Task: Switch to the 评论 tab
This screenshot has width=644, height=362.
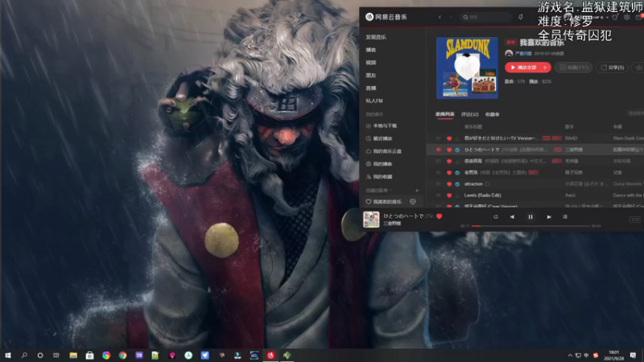Action: 470,114
